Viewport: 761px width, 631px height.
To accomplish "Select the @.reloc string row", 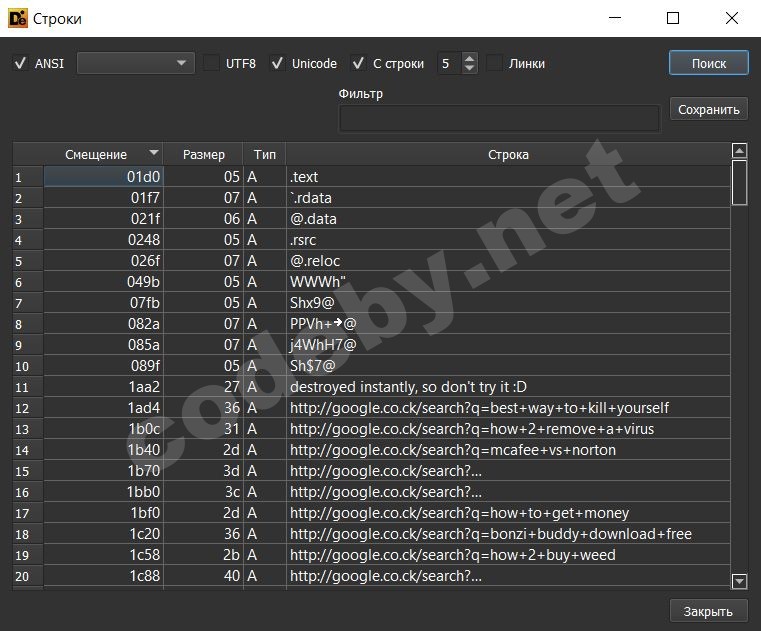I will pos(508,261).
